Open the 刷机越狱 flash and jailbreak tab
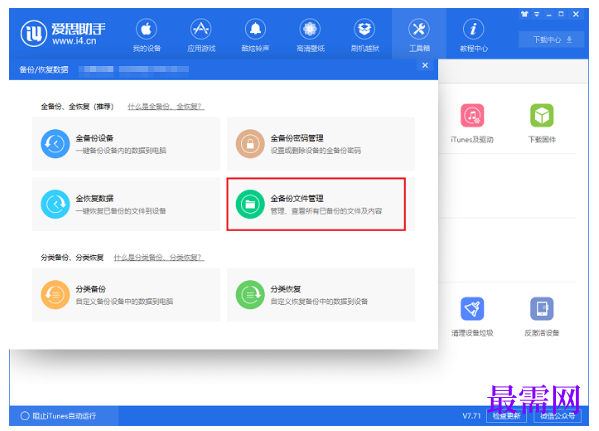Image resolution: width=599 pixels, height=431 pixels. point(365,35)
